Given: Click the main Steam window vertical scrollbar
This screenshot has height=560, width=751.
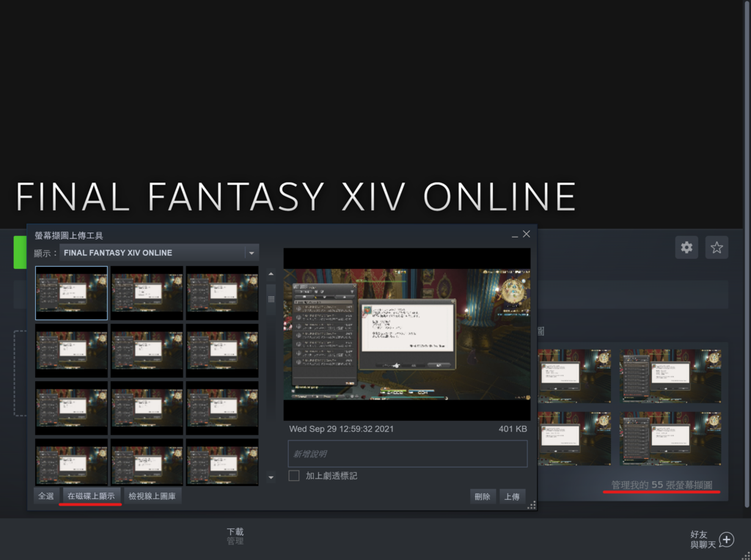Looking at the screenshot, I should click(747, 254).
